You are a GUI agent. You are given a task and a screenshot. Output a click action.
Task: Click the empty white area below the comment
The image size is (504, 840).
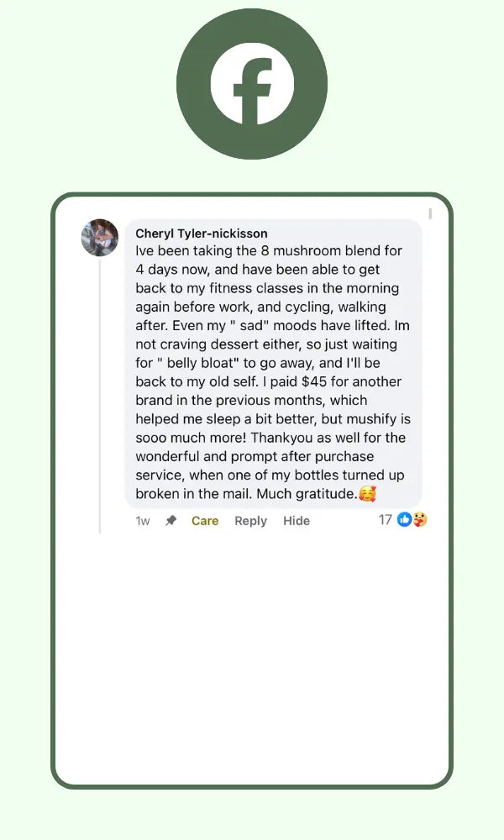tap(252, 655)
